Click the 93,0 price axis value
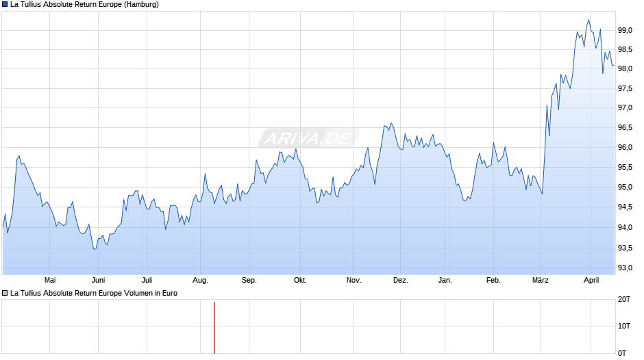This screenshot has width=644, height=360. click(x=625, y=268)
